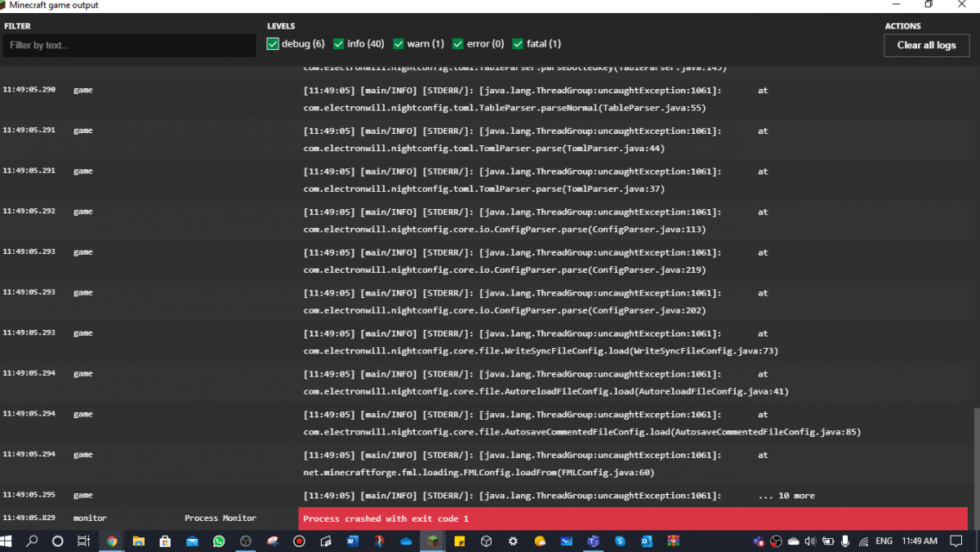The height and width of the screenshot is (552, 980).
Task: Launch Google Chrome from the taskbar
Action: [x=112, y=541]
